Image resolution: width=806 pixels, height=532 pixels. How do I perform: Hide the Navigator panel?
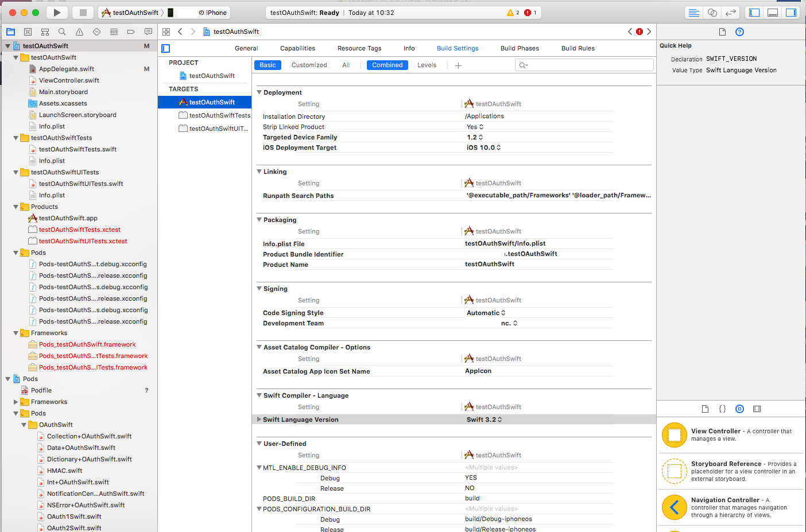point(754,12)
